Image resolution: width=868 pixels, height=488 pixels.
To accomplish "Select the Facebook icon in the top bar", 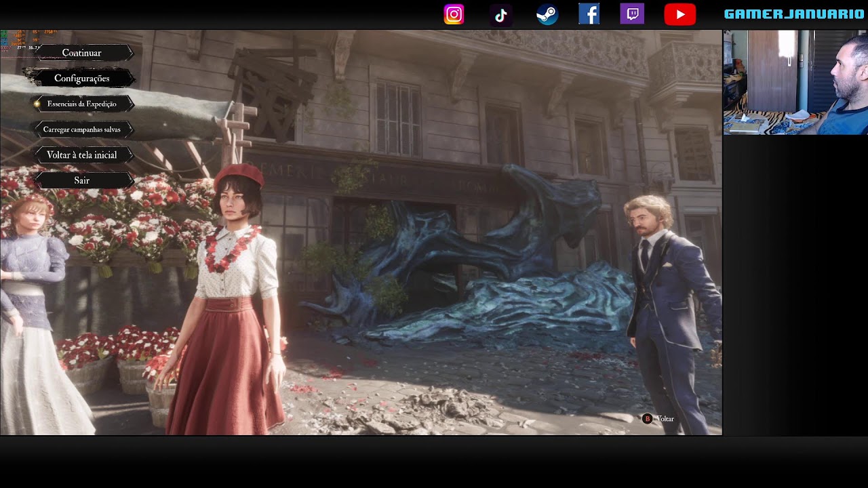I will coord(589,14).
